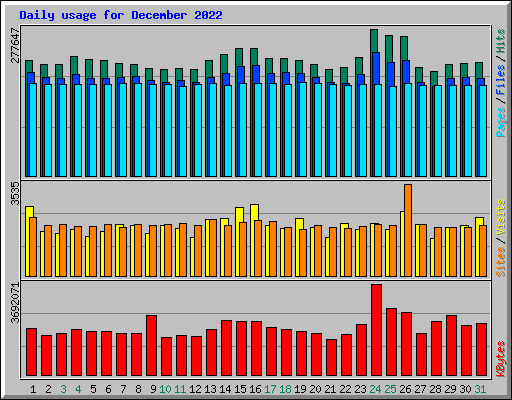Click day 28 on the x-axis
The image size is (512, 400).
coord(435,389)
